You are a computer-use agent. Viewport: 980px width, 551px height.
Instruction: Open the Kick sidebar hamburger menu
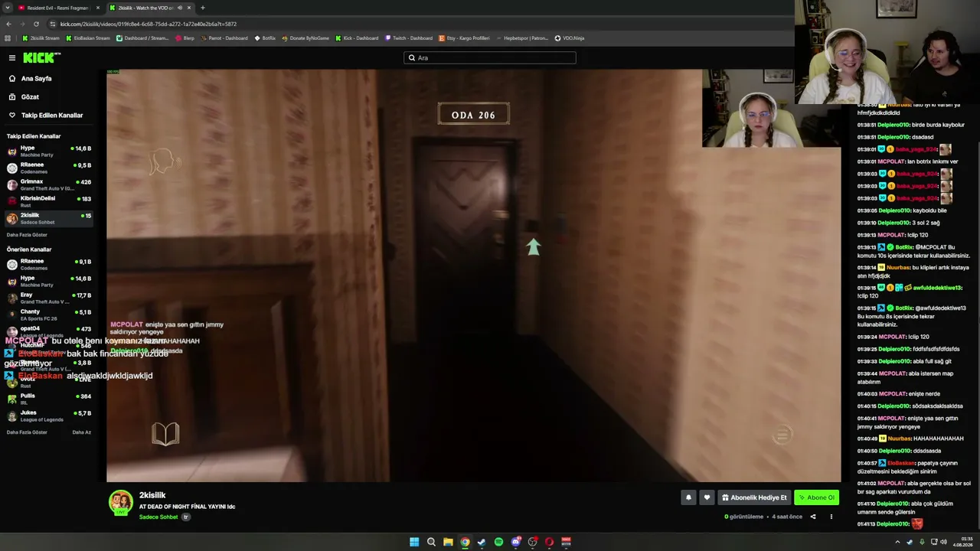pos(12,58)
